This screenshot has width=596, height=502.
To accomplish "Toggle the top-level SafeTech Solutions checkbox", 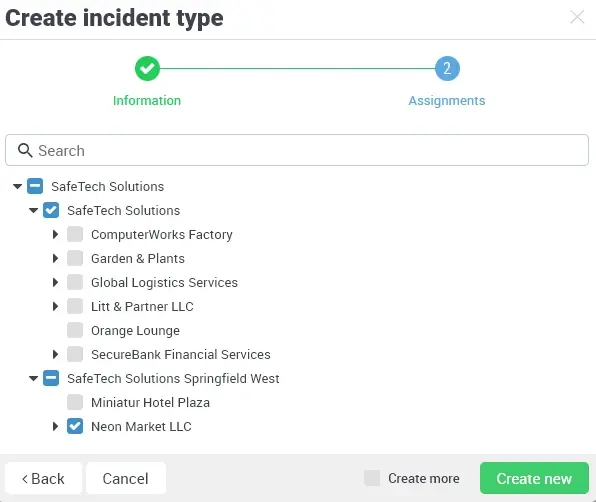I will pyautogui.click(x=35, y=186).
